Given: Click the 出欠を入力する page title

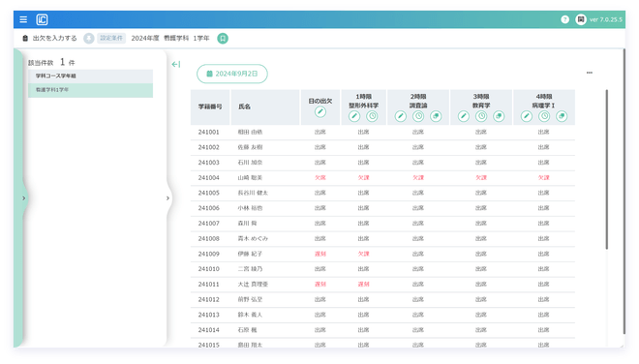Looking at the screenshot, I should pyautogui.click(x=54, y=39).
